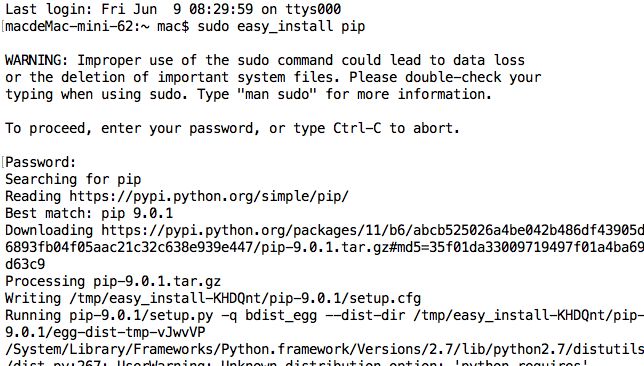
Task: Click the 'bdist_egg' argument on Running line
Action: (281, 315)
